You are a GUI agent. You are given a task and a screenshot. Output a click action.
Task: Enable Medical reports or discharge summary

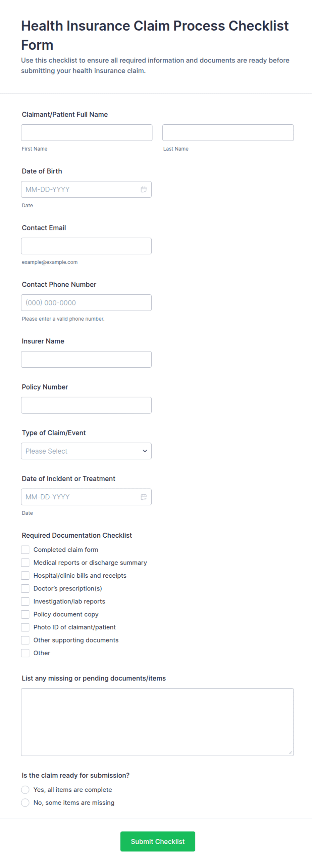(25, 563)
